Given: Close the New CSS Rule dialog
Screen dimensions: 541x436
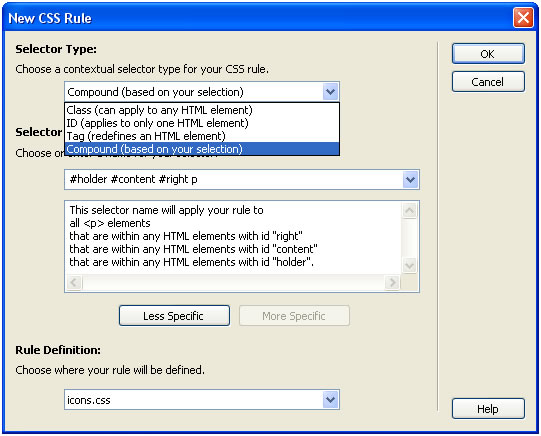Looking at the screenshot, I should (523, 17).
